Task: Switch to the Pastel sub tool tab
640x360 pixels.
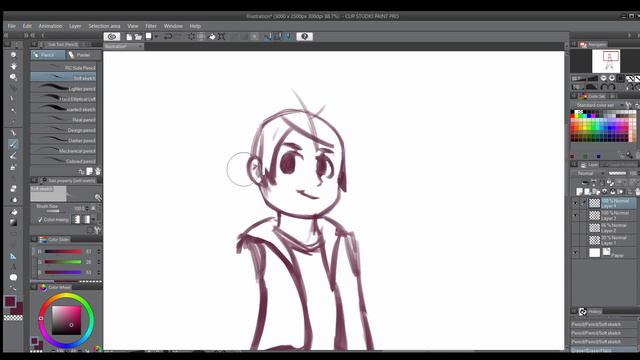Action: pyautogui.click(x=83, y=55)
